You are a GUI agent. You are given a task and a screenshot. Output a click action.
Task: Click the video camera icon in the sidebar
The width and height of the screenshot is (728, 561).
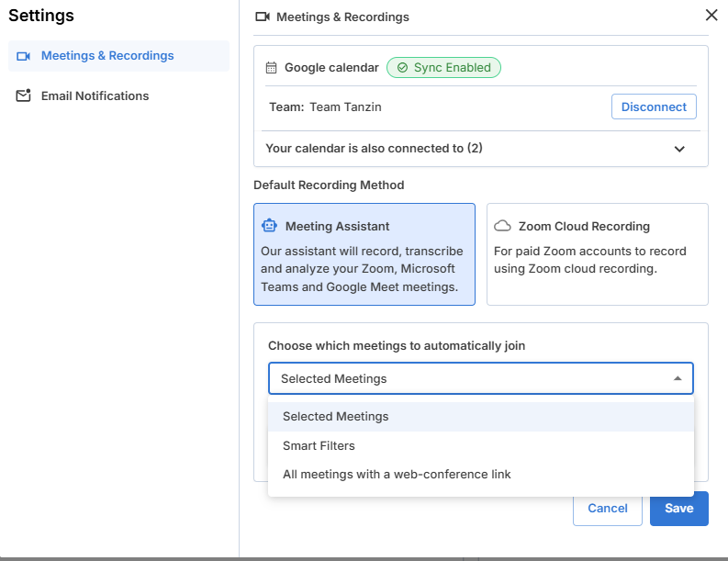coord(23,56)
